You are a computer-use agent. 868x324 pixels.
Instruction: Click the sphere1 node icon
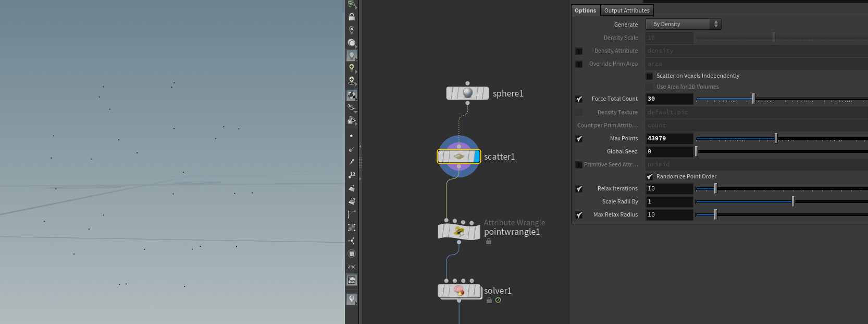pyautogui.click(x=467, y=93)
